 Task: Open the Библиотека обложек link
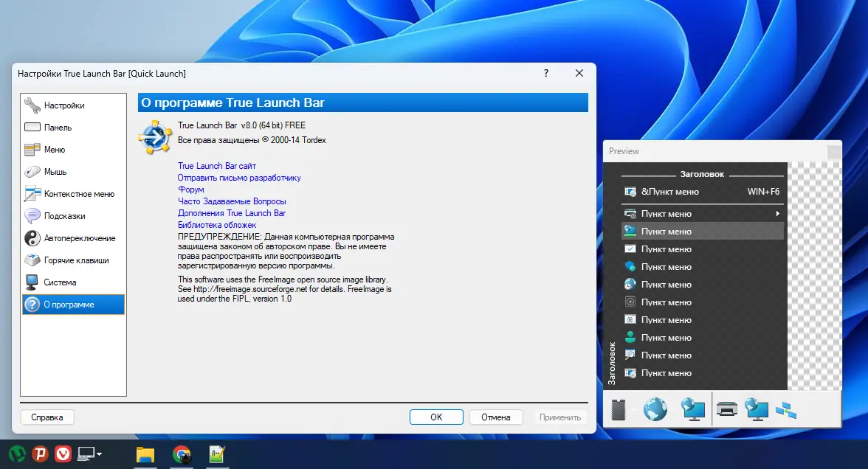click(x=216, y=225)
